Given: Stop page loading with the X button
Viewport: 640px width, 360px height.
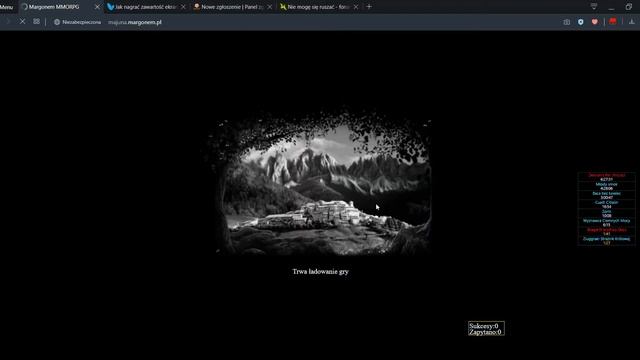Looking at the screenshot, I should [22, 21].
